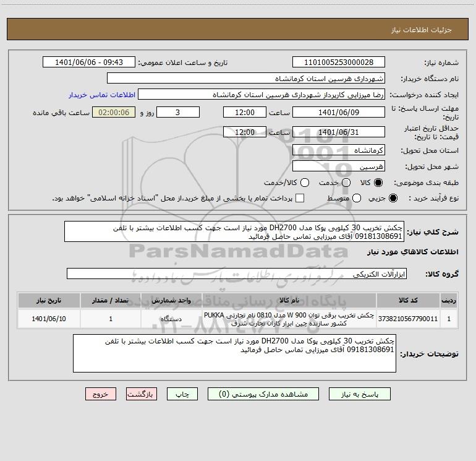
Task: Click the delivery province field کرمانشاه
Action: coord(339,150)
